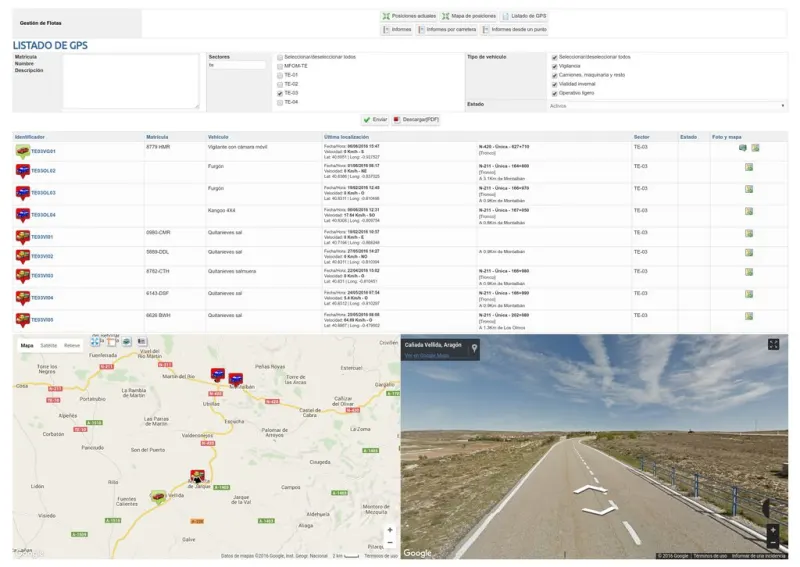Open map icon in TE03VI03 row
This screenshot has width=800, height=567.
coord(749,272)
